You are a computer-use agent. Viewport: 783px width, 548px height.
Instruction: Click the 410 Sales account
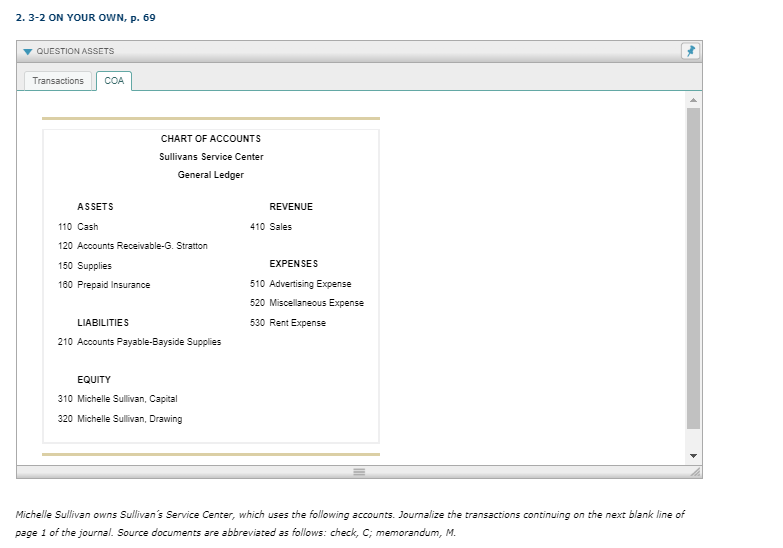271,227
